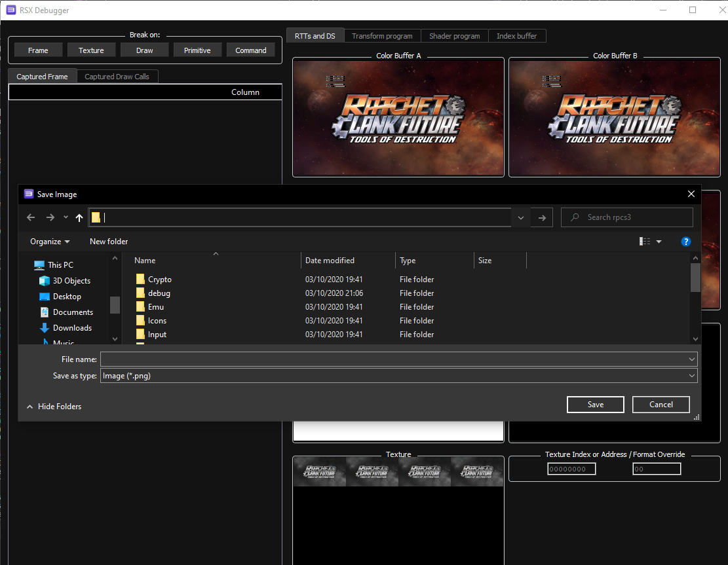Close the Save Image dialog
The height and width of the screenshot is (565, 728).
coord(691,194)
